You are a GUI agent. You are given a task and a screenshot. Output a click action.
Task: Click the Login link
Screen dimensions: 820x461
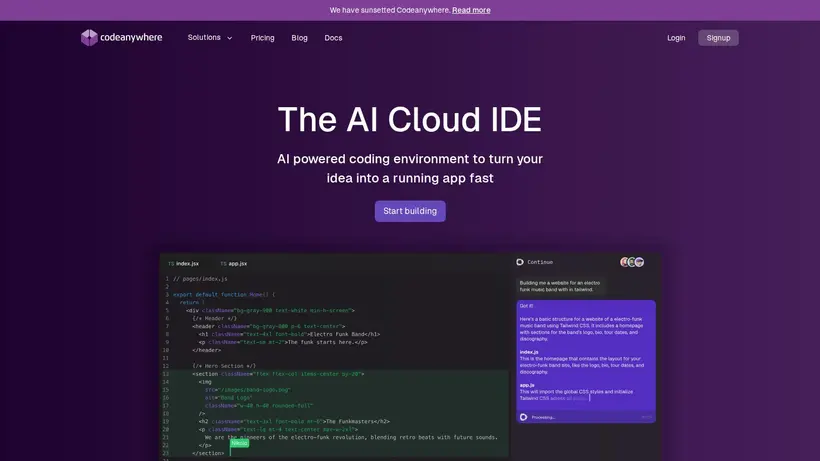pos(676,38)
